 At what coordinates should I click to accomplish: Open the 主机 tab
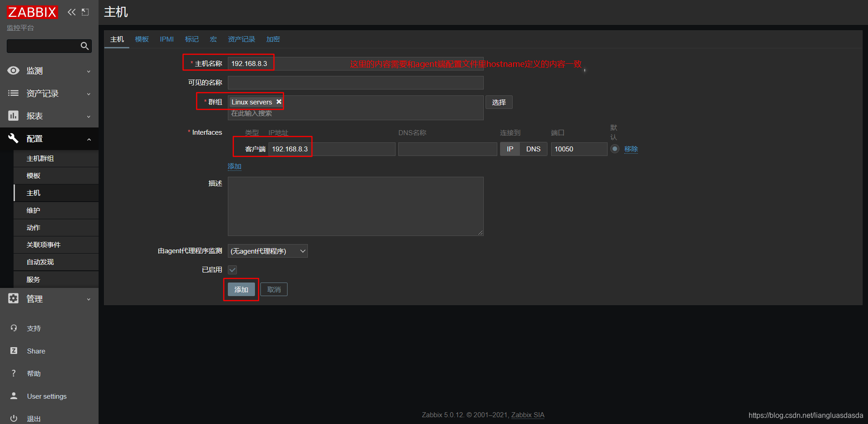click(117, 39)
